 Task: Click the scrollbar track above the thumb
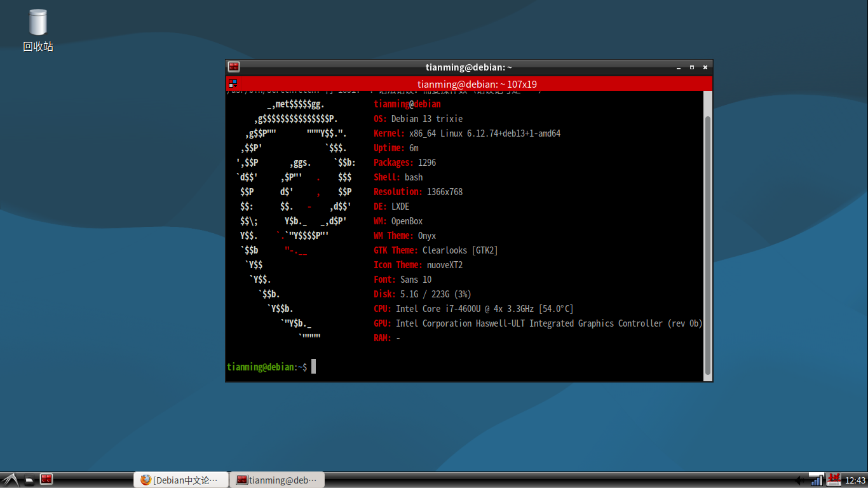708,103
